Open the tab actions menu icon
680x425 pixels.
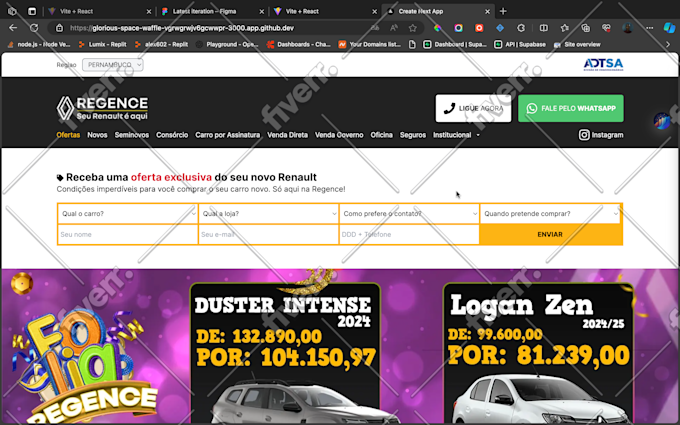(32, 11)
